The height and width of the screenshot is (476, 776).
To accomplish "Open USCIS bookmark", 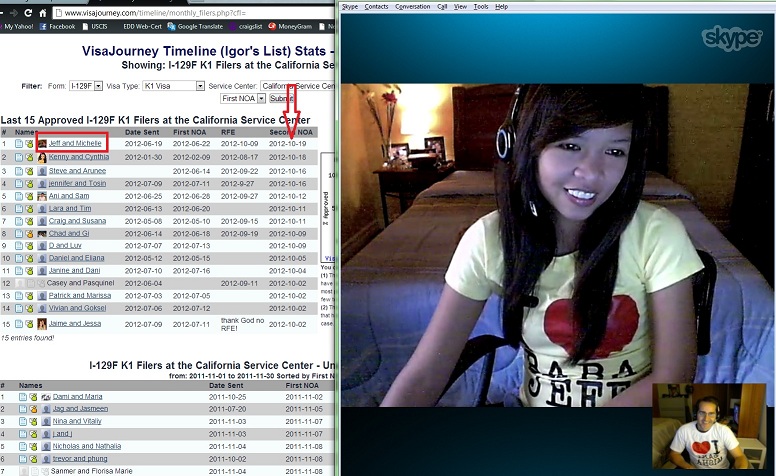I will click(95, 27).
